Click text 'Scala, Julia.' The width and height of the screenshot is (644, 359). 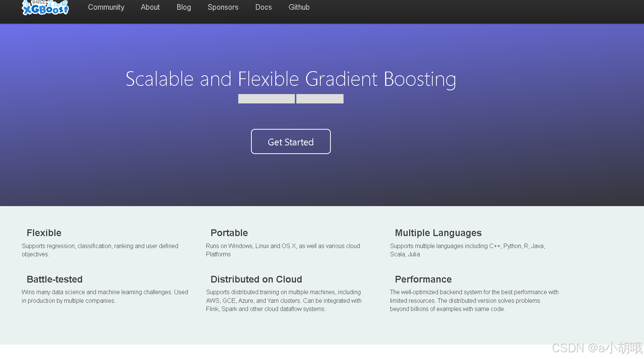406,254
